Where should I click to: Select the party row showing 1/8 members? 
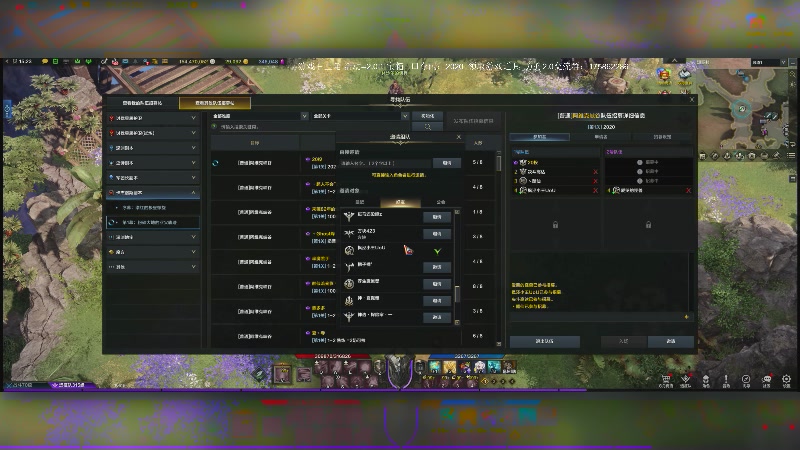coord(352,212)
